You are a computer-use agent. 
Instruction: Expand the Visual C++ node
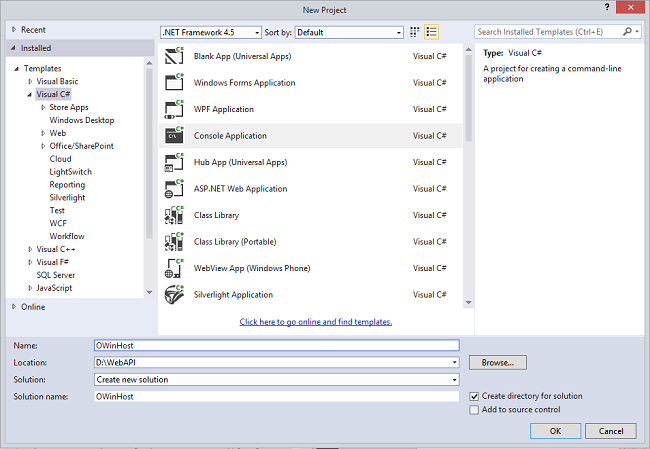(x=30, y=249)
